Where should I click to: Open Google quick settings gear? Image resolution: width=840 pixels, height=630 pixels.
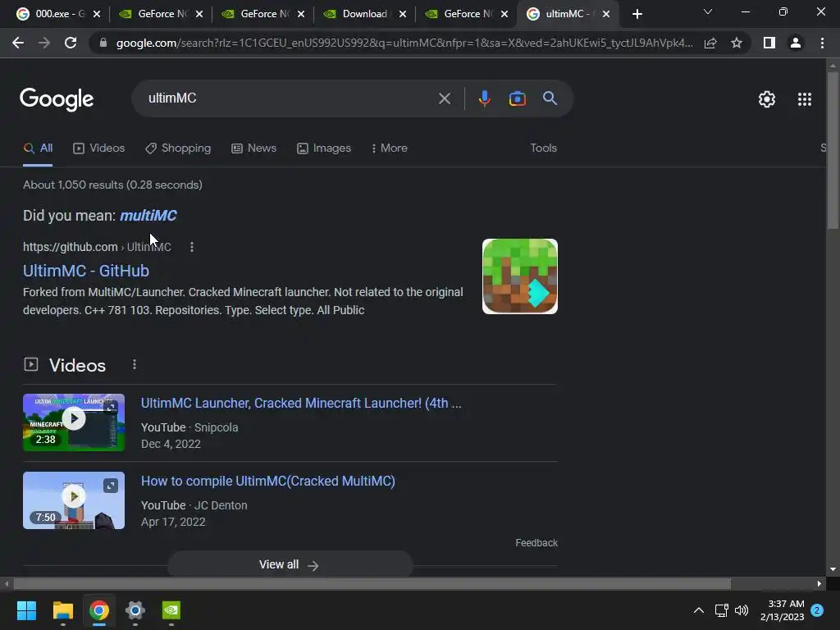pos(767,99)
